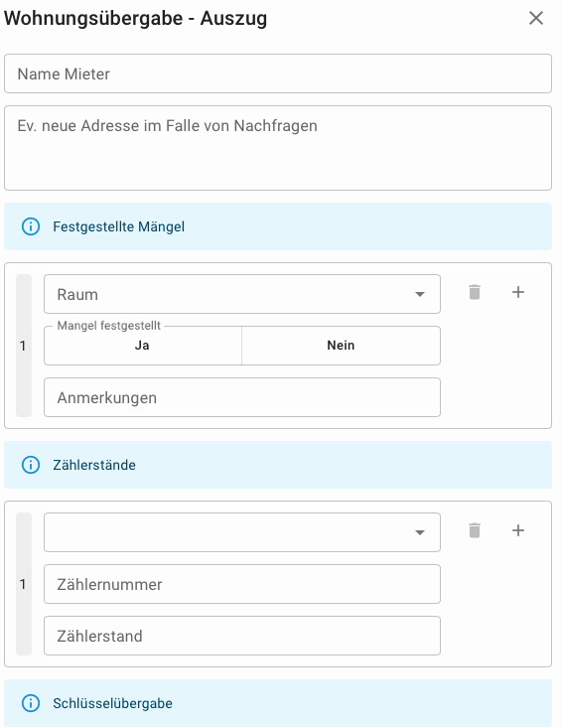Click the info icon beside Zählerstände

click(x=31, y=465)
